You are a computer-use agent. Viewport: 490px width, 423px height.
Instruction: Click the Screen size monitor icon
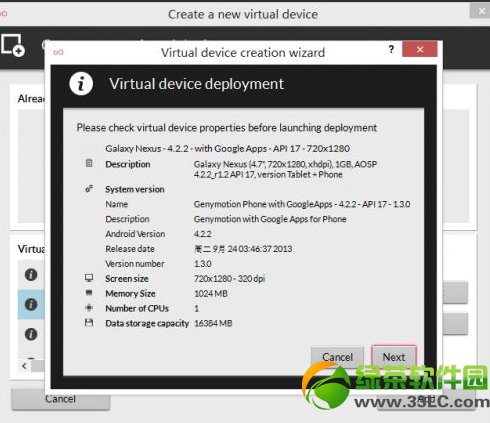(89, 278)
